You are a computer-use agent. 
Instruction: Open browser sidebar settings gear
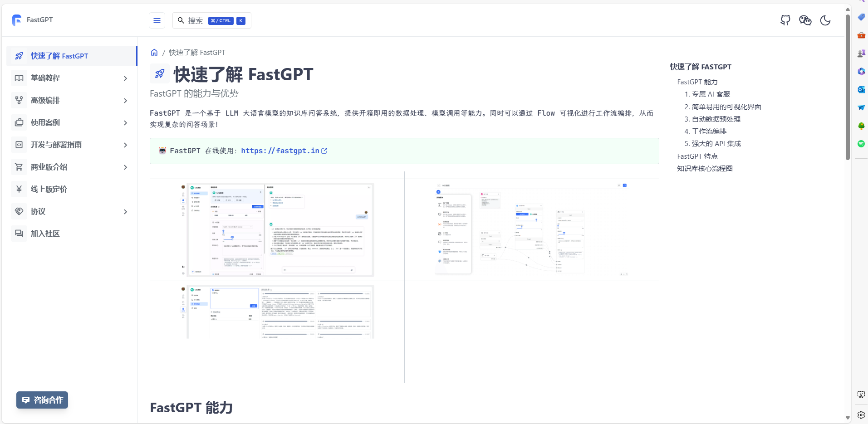pos(861,414)
